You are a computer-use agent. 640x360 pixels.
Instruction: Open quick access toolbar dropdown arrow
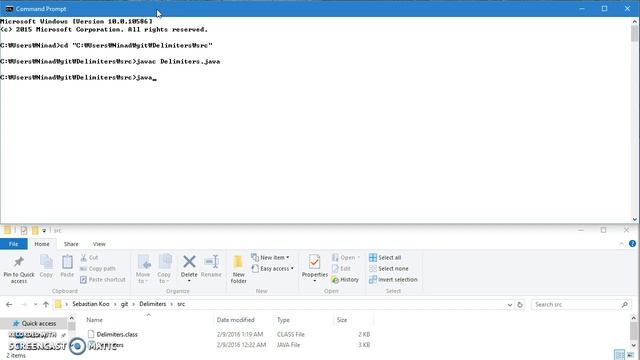coord(44,231)
